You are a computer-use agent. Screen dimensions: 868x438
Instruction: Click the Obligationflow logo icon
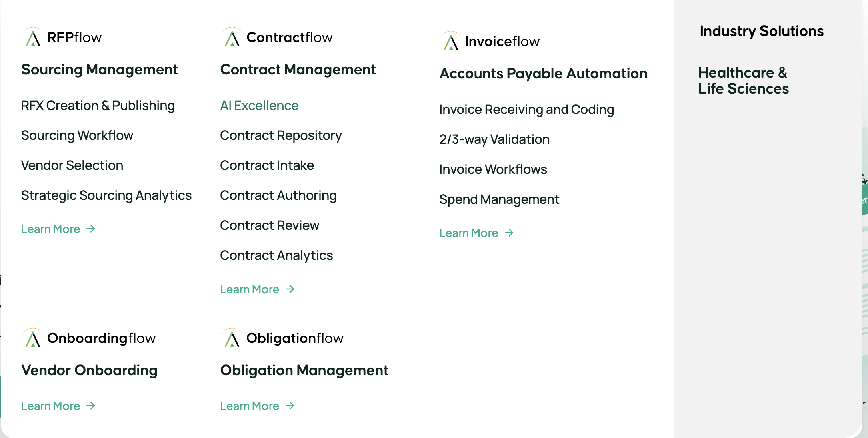[x=232, y=338]
